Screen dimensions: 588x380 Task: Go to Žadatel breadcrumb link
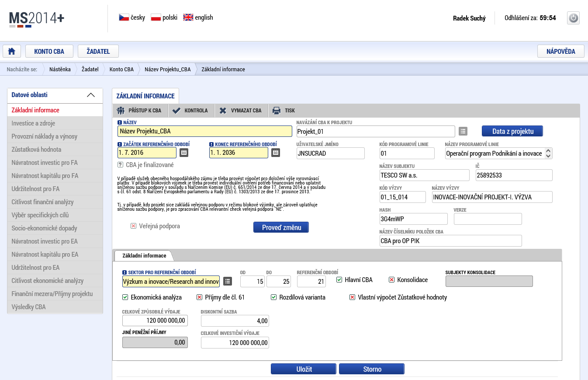90,69
